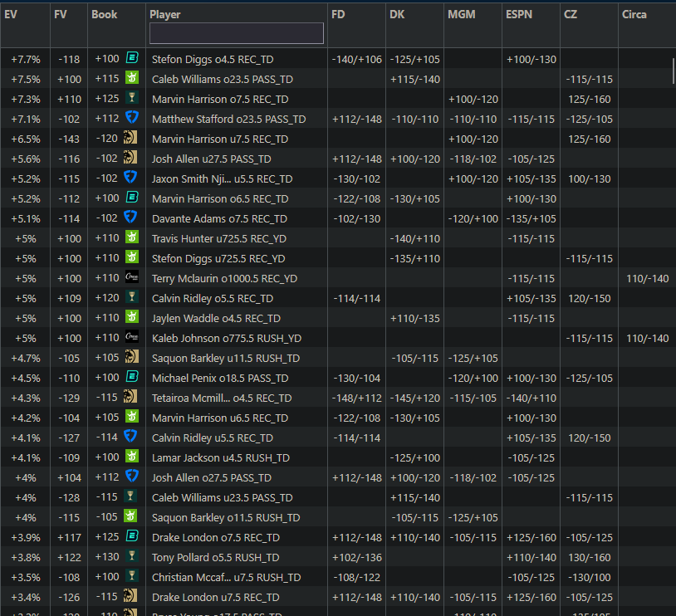
Task: Click ESPN Bet icon in Drake London o7.5 row
Action: tap(132, 535)
